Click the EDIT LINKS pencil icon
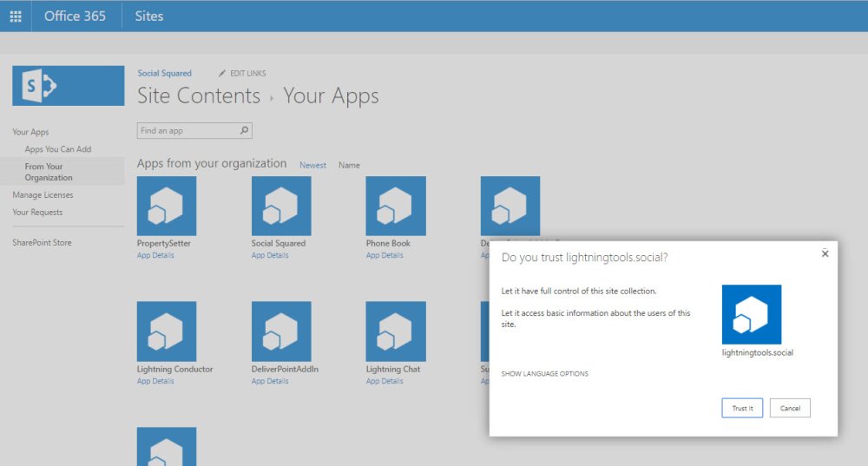The image size is (868, 466). (x=222, y=73)
